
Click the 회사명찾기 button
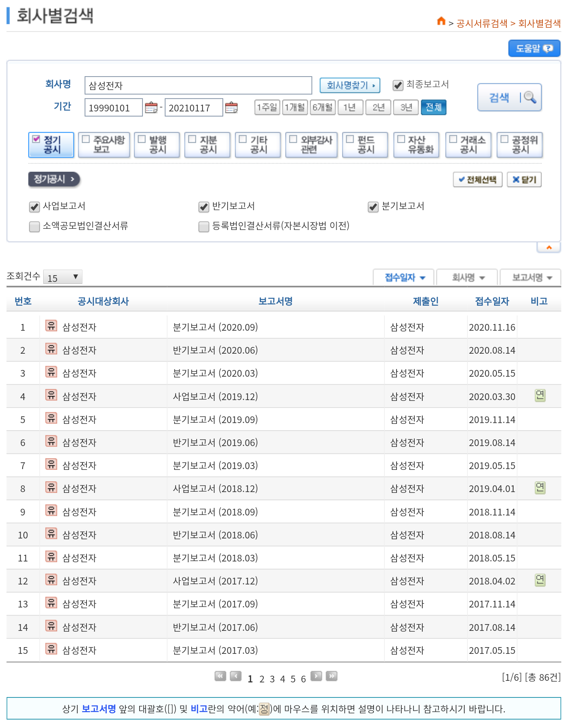350,85
